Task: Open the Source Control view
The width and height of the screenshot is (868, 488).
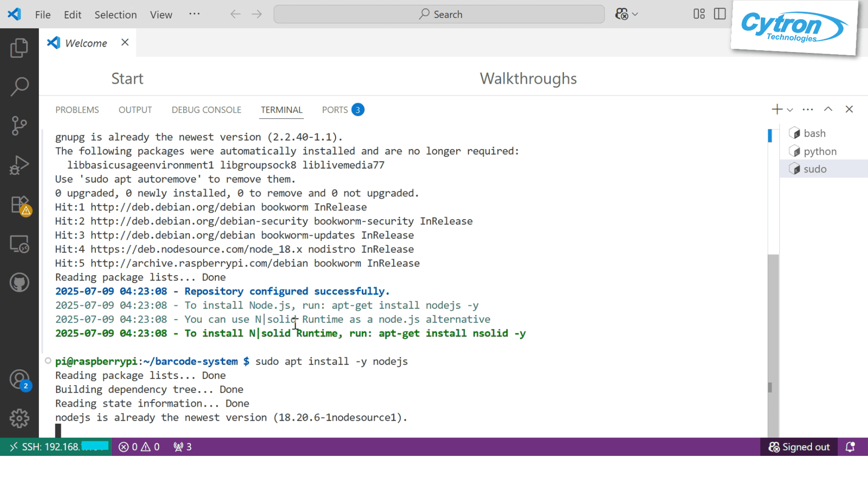Action: 19,126
